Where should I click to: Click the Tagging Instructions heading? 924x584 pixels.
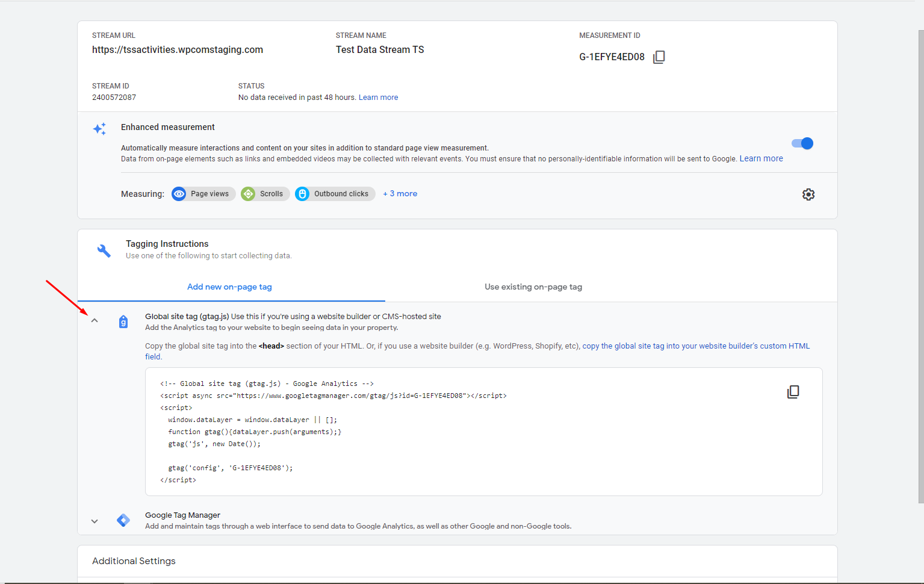167,244
